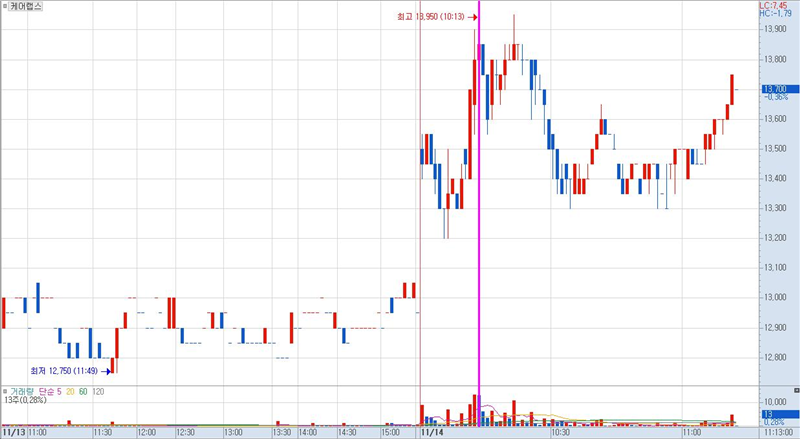Click the small icon before 거래량 label
Image resolution: width=800 pixels, height=439 pixels.
click(4, 391)
